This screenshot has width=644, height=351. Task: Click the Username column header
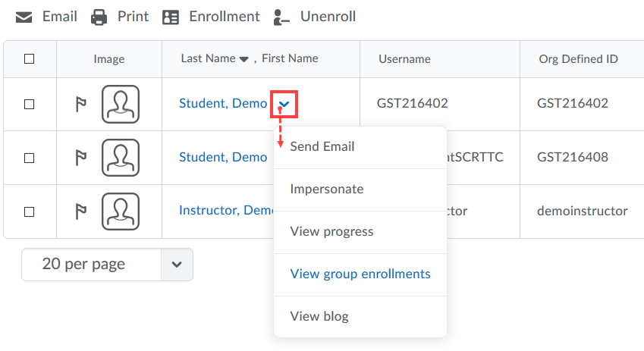404,59
